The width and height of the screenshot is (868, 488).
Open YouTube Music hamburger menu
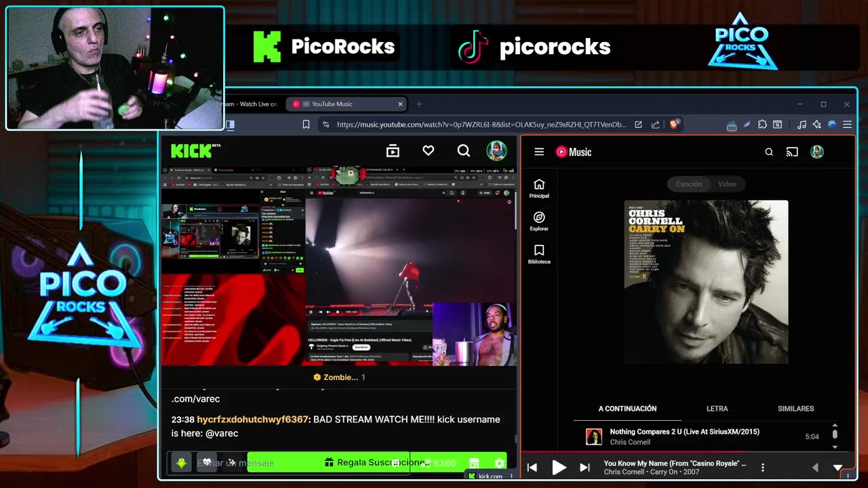(539, 152)
